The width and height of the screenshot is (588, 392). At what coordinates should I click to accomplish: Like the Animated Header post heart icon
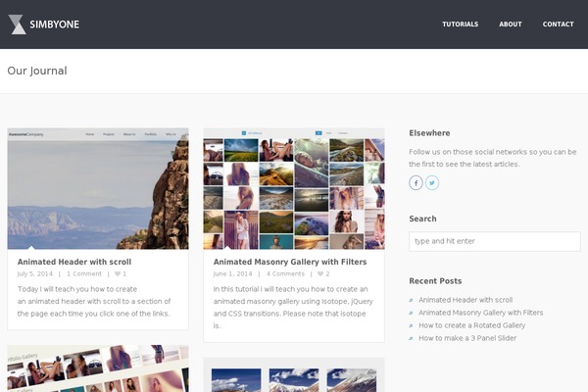coord(118,273)
